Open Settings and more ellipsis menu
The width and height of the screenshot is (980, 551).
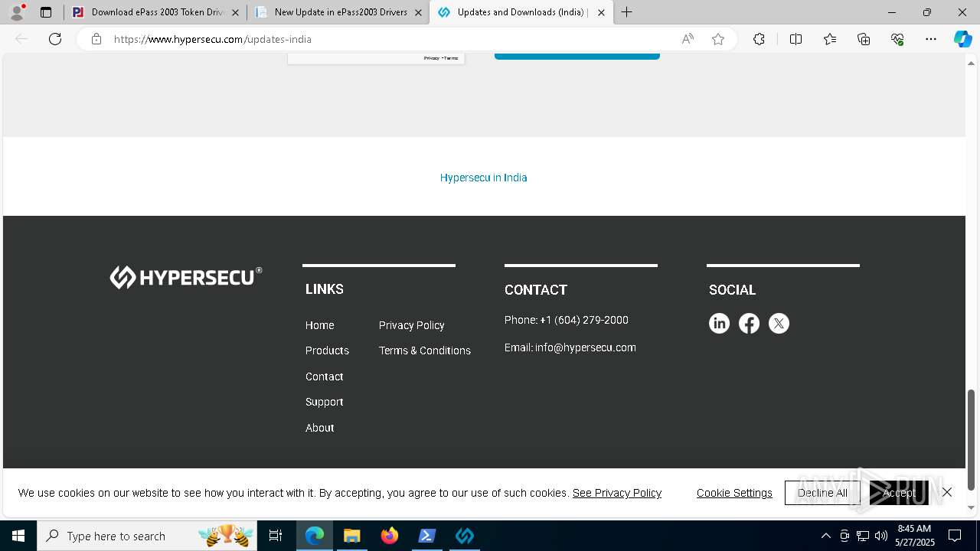pyautogui.click(x=931, y=39)
